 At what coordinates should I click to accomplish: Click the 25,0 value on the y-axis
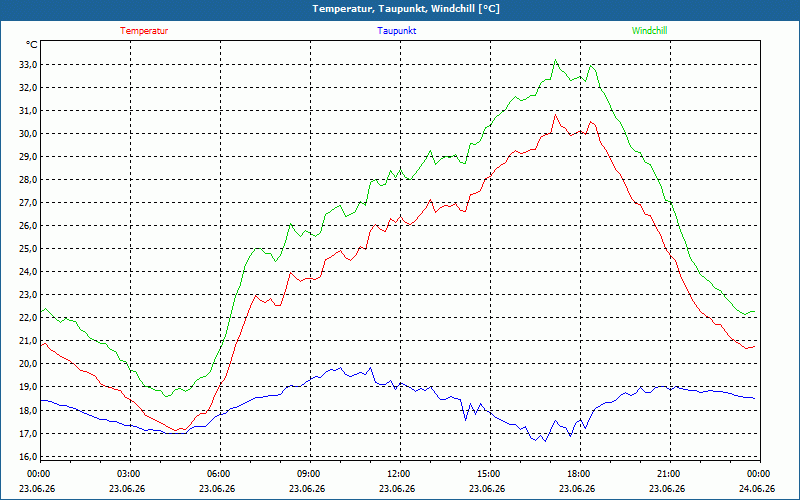28,249
